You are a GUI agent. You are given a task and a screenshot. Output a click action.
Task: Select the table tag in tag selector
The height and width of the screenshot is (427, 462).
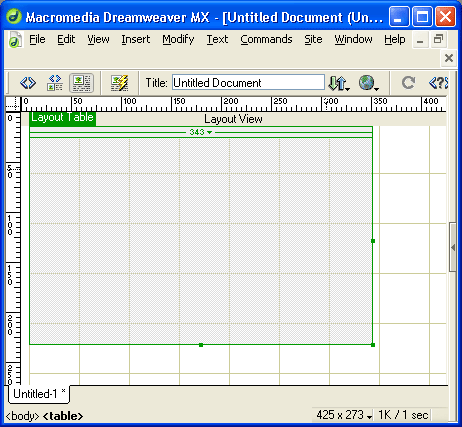(x=63, y=416)
